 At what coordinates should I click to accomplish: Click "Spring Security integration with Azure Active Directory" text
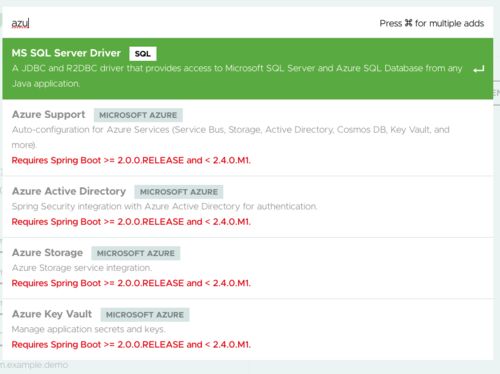click(x=164, y=206)
